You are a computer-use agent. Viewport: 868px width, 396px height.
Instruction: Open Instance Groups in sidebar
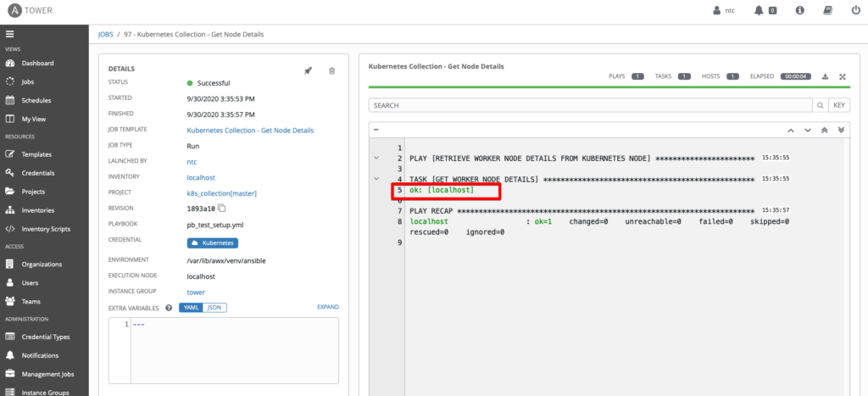[44, 393]
